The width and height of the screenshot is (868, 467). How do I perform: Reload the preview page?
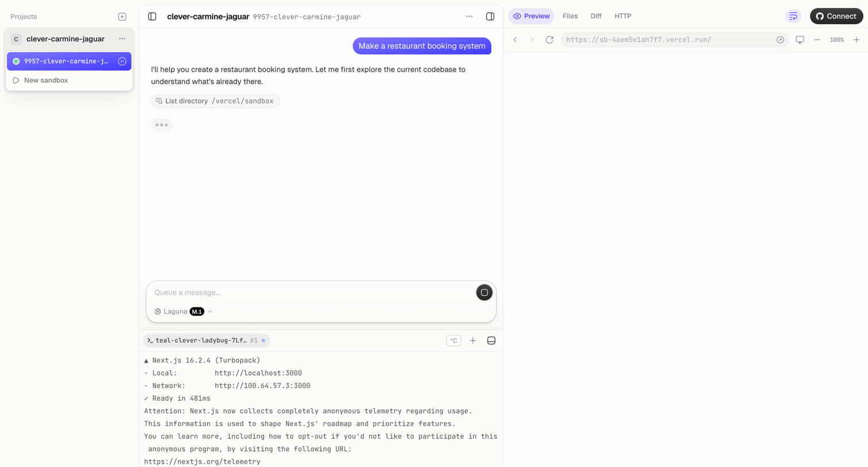coord(549,40)
